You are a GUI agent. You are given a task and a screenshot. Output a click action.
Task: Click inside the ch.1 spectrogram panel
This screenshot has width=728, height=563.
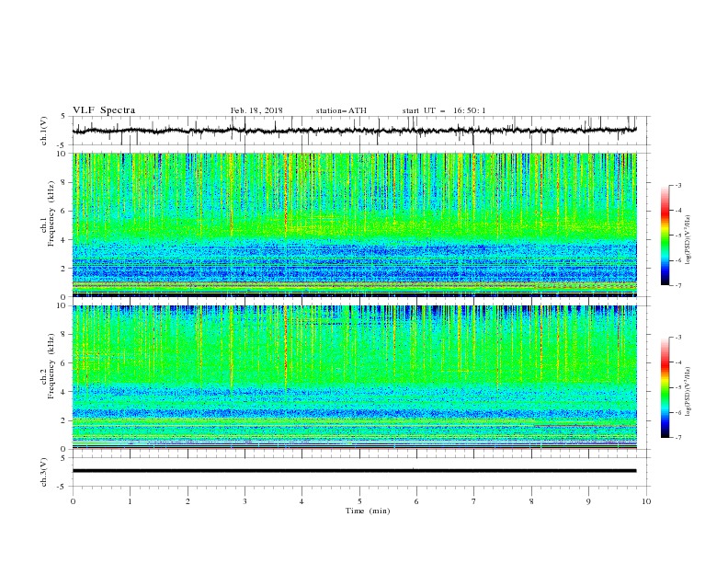[x=355, y=224]
